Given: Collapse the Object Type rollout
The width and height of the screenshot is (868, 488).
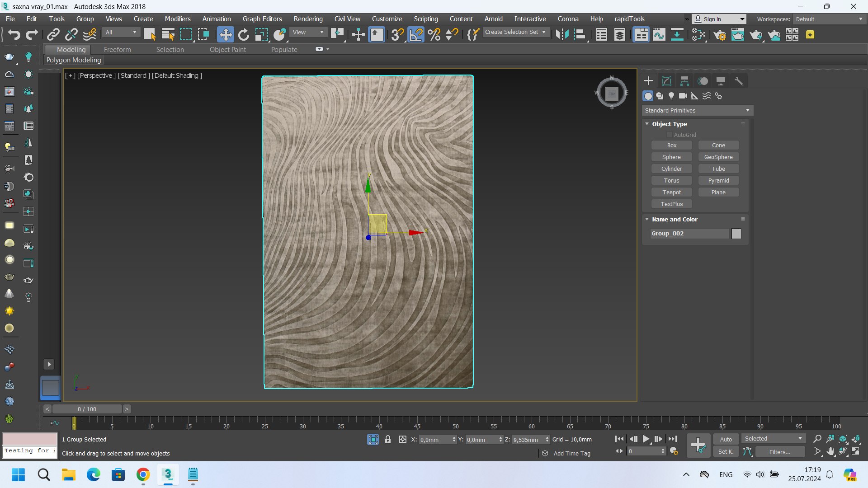Looking at the screenshot, I should (x=669, y=124).
